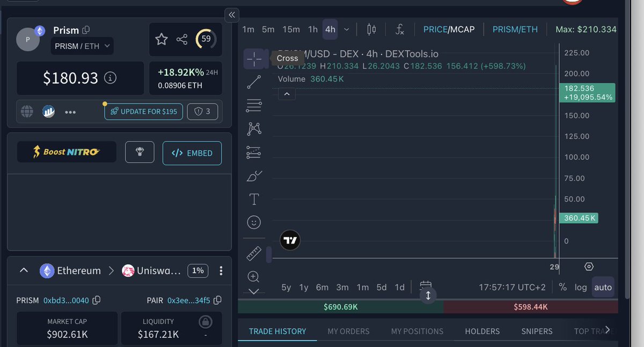Open pool options three-dot menu
The width and height of the screenshot is (644, 347).
click(x=221, y=271)
